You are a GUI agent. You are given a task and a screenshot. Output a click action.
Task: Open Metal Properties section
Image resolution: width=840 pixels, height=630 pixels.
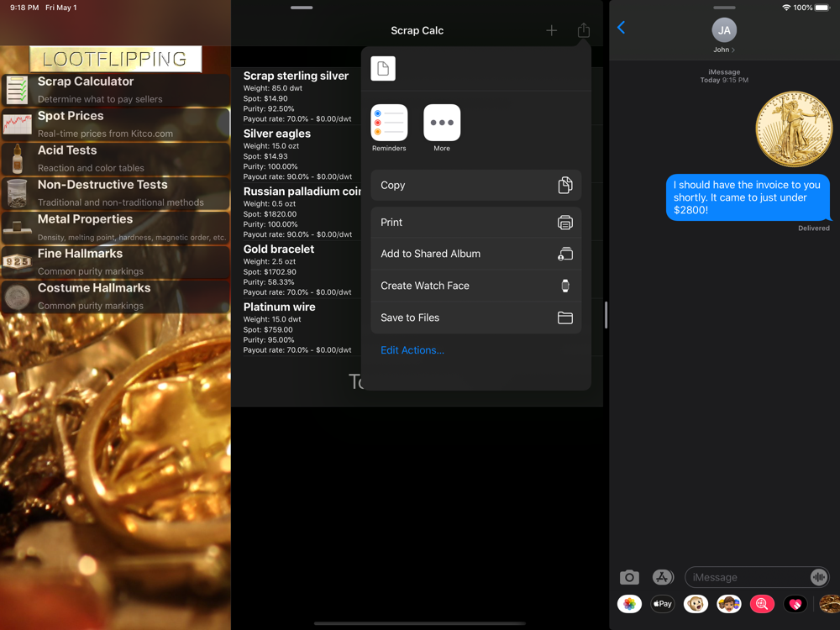click(116, 228)
